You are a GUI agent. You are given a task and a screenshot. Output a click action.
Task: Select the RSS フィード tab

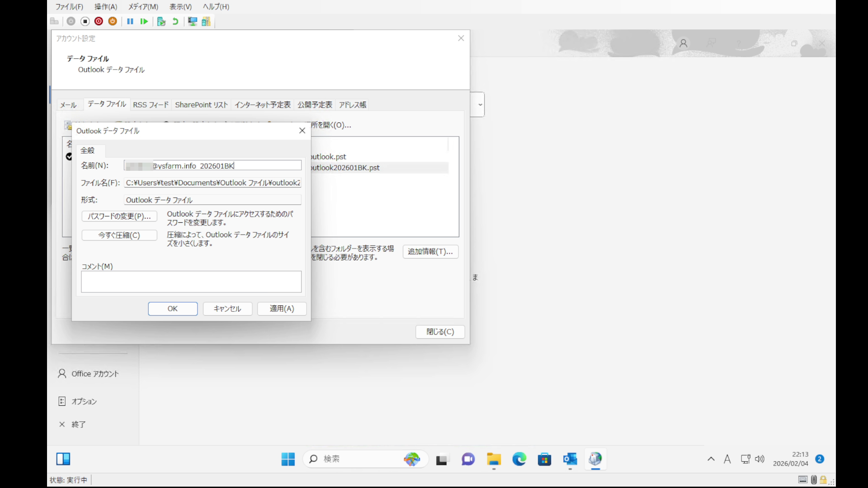tap(151, 105)
